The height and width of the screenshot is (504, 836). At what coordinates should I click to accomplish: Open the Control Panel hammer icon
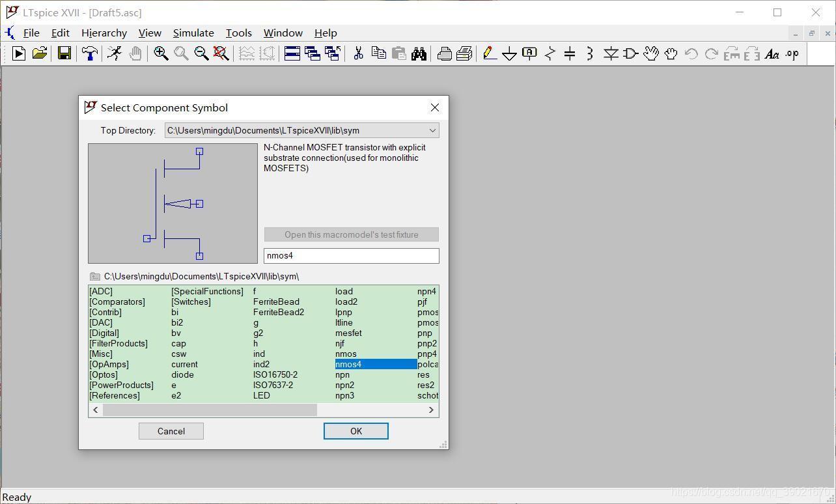click(x=90, y=53)
